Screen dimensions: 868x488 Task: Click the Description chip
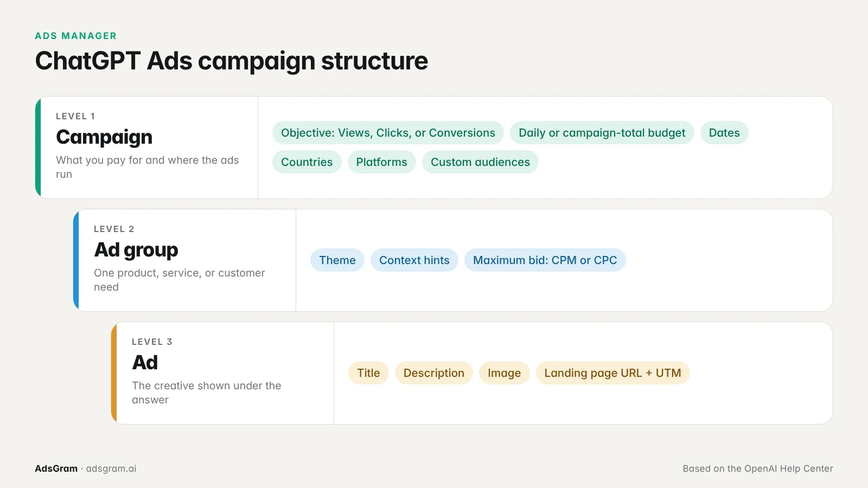click(x=434, y=373)
